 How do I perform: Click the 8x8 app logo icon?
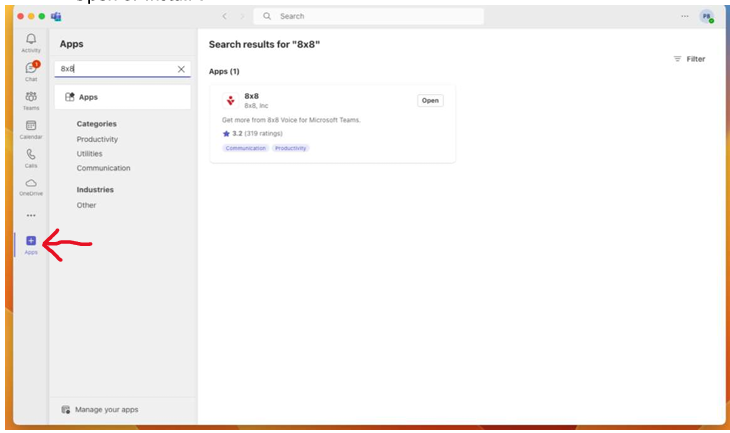(230, 100)
